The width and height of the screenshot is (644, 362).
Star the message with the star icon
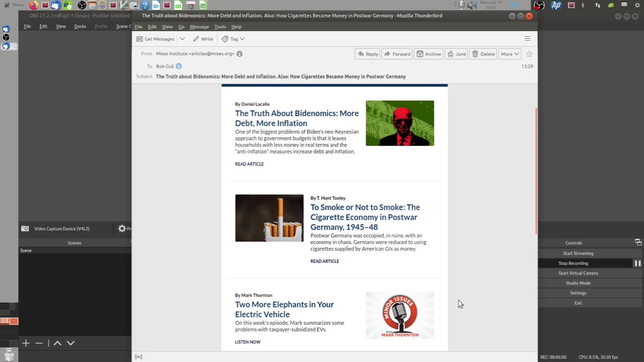[x=529, y=54]
